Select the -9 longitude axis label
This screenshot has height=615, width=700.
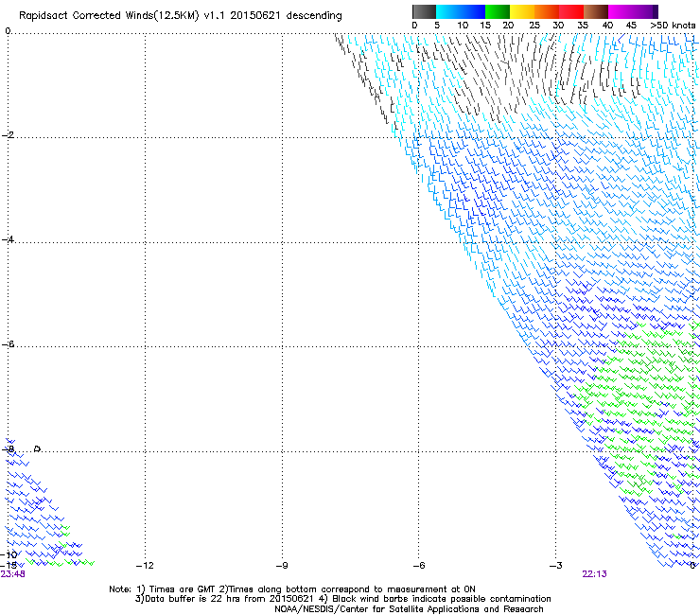(282, 566)
